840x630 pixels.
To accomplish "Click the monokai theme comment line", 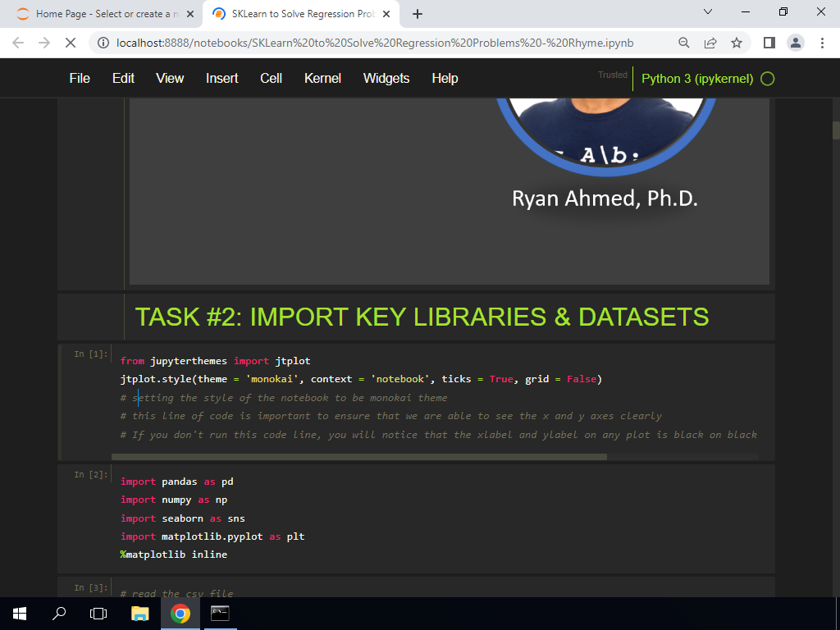I will (x=284, y=398).
